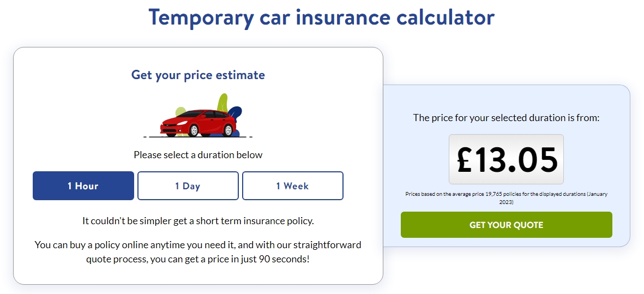Click the 'Please select a duration below' text
Screen dimensions: 644x294
pyautogui.click(x=198, y=155)
